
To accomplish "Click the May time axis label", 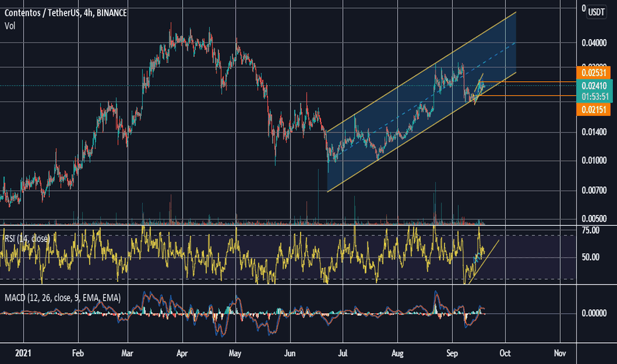I will [x=235, y=353].
